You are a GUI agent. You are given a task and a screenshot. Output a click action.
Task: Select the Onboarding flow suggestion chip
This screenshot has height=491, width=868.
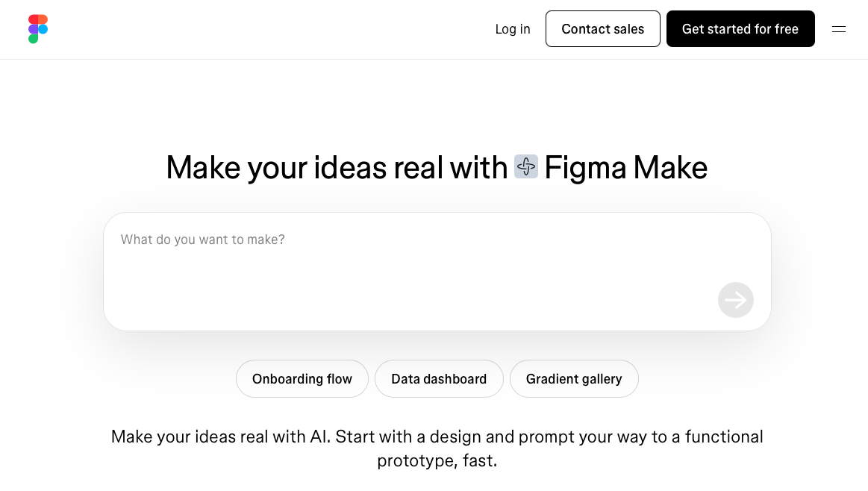[x=302, y=378]
